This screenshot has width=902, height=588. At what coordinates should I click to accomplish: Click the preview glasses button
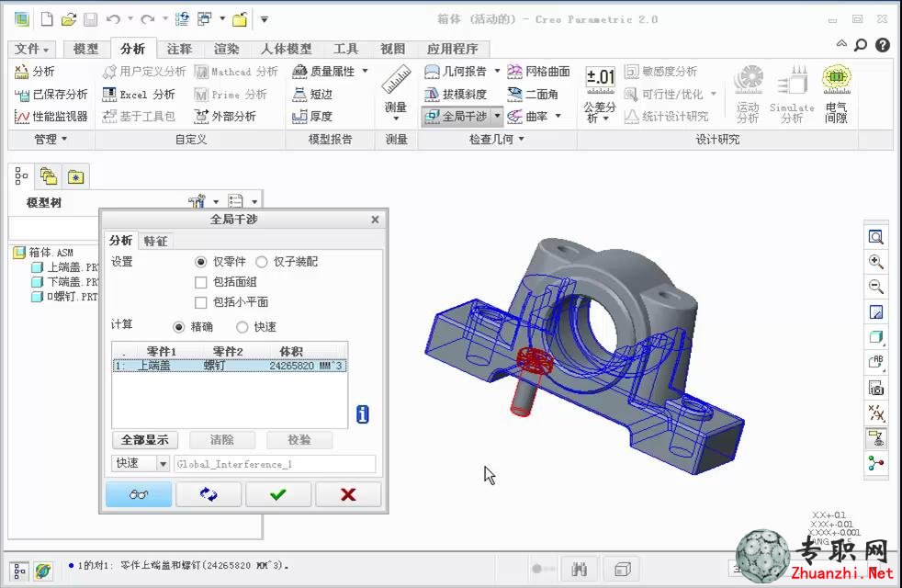[x=139, y=494]
